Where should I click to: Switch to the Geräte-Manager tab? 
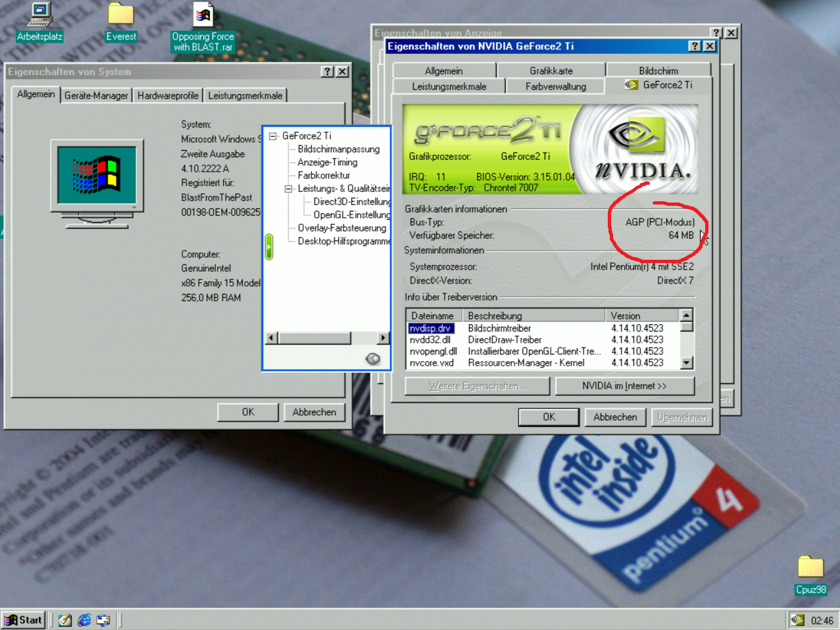click(x=96, y=95)
